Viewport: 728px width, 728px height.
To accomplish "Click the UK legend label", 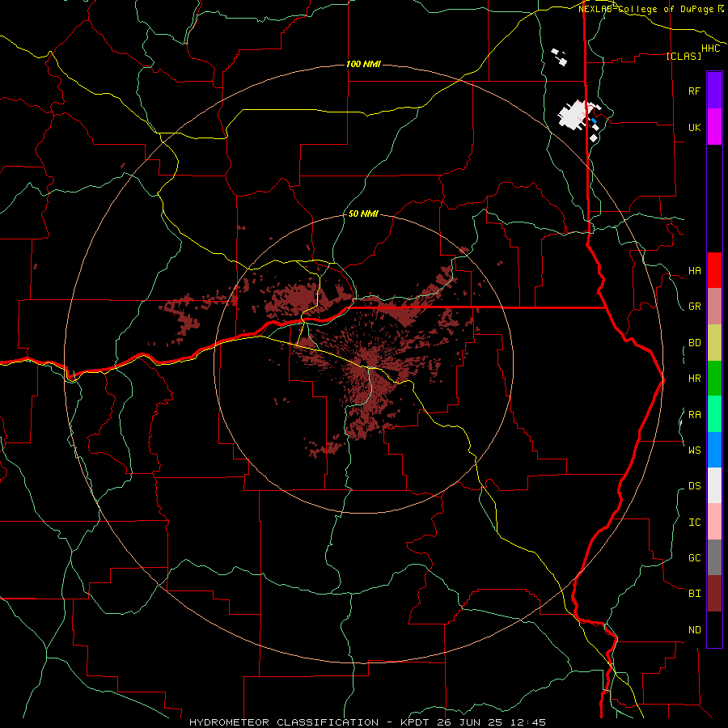I will coord(694,127).
